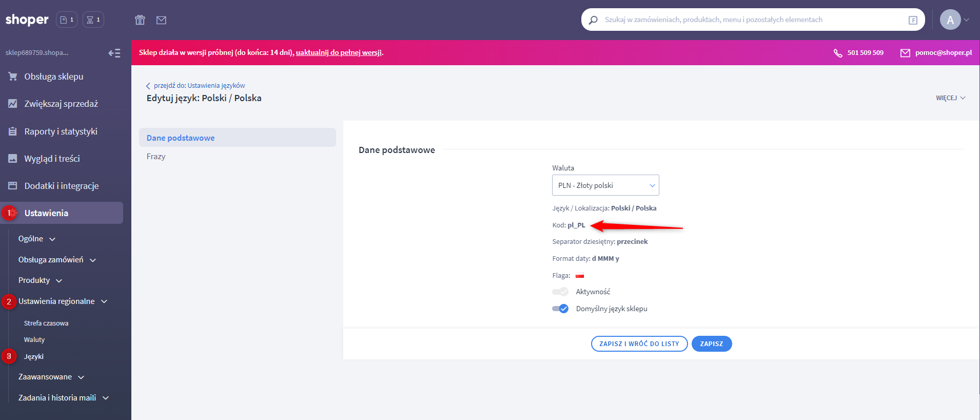Collapse the sidebar with the arrow icon
Screen dimensions: 980x420
(x=114, y=53)
